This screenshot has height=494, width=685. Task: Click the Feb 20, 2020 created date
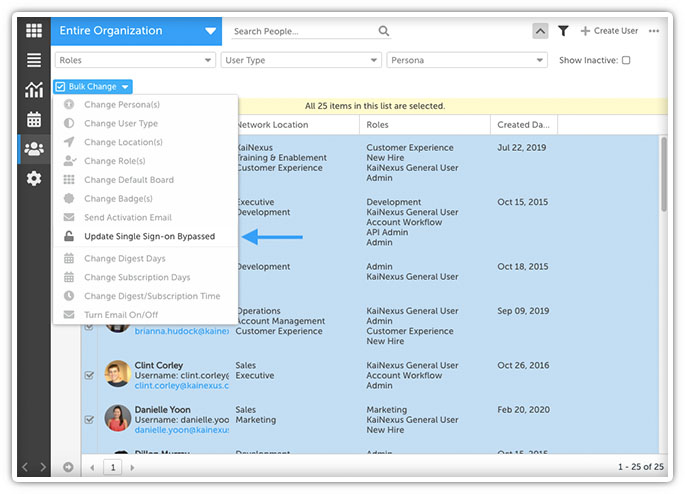click(x=523, y=410)
